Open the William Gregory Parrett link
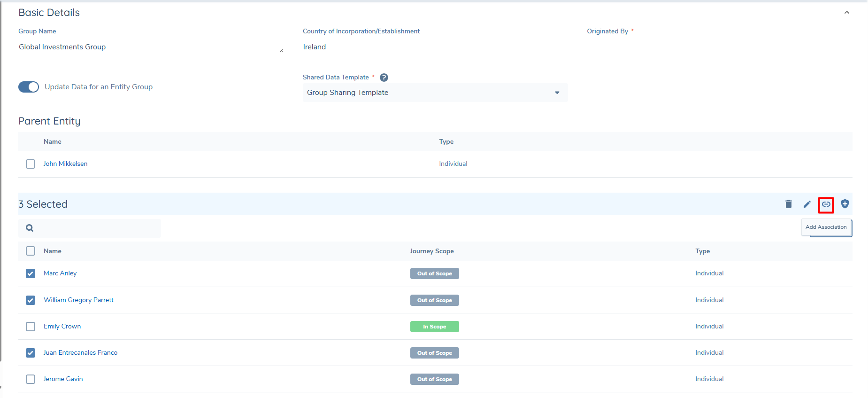868x398 pixels. (x=78, y=300)
